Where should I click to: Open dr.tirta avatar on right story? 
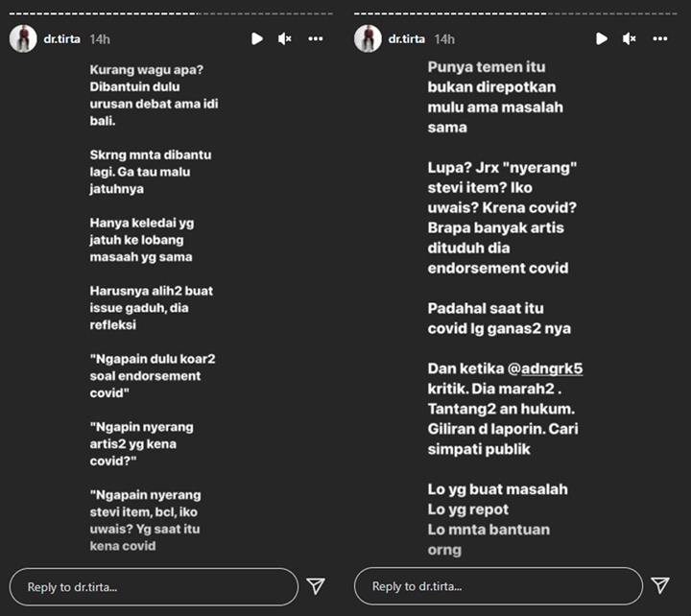[368, 38]
